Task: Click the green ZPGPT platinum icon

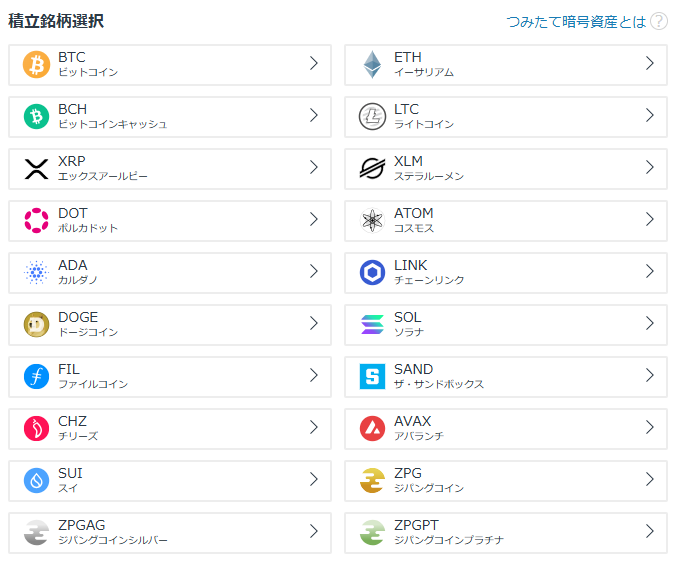Action: 372,532
